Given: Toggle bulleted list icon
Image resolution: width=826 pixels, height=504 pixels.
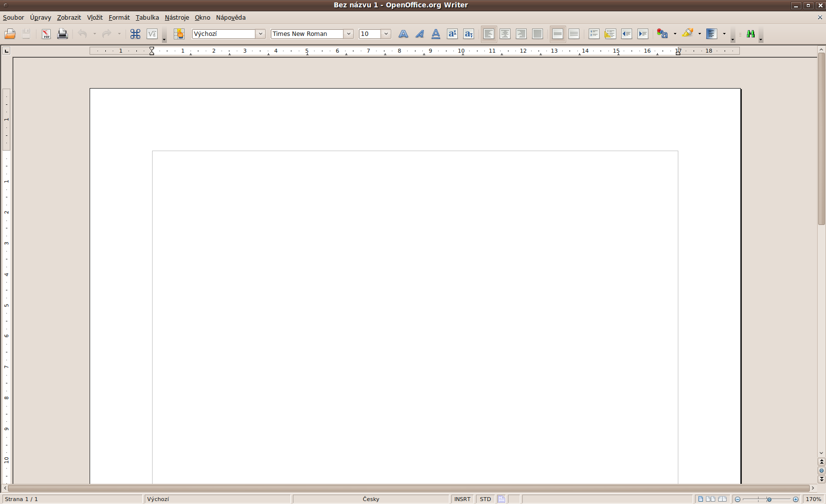Looking at the screenshot, I should tap(610, 34).
